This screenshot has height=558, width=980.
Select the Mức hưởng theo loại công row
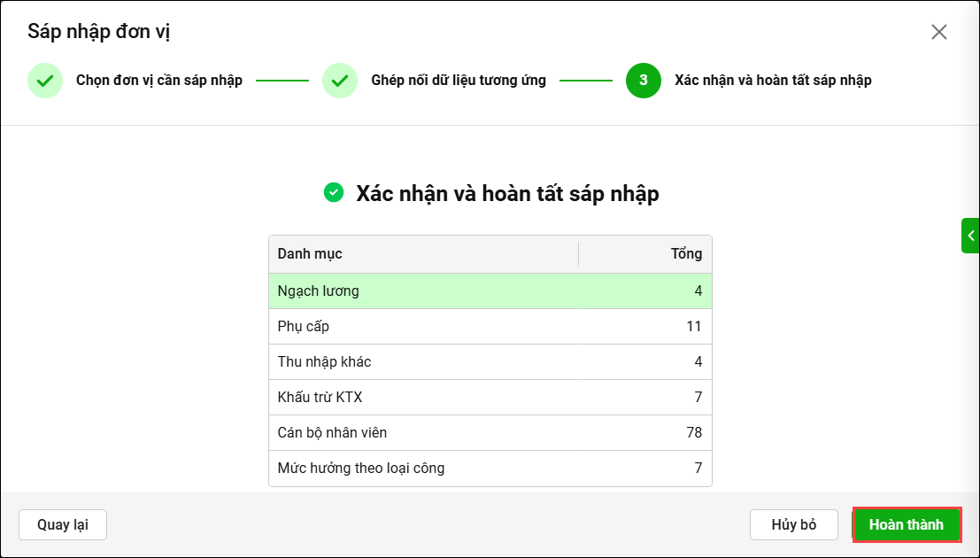[490, 468]
